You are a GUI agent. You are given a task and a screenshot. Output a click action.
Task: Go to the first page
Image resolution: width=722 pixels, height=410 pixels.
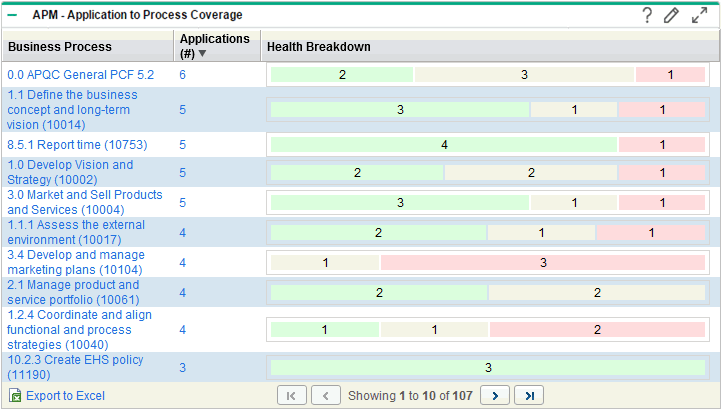291,395
